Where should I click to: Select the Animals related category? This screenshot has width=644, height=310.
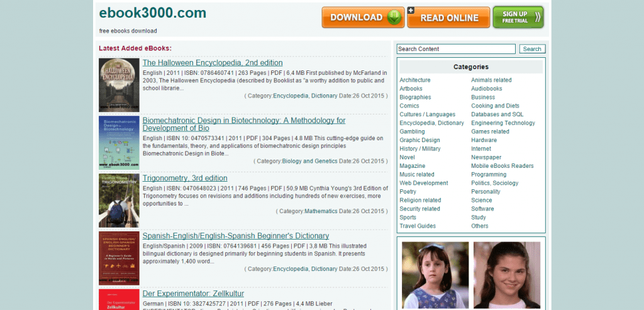pyautogui.click(x=491, y=80)
